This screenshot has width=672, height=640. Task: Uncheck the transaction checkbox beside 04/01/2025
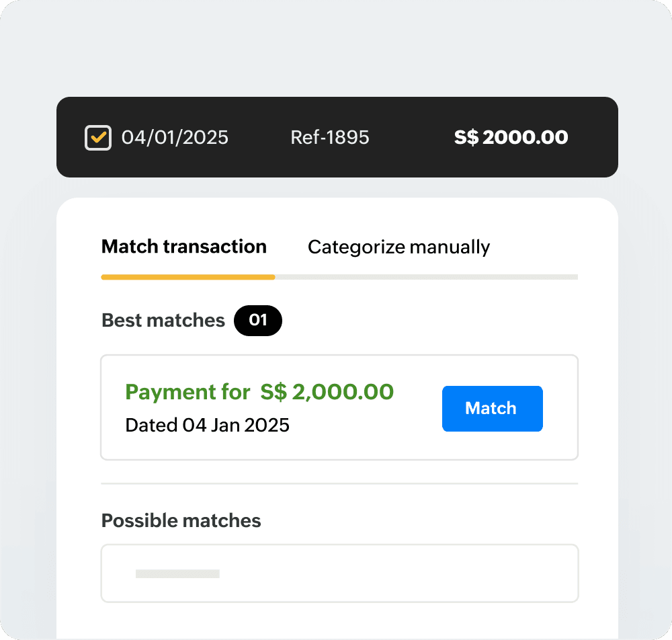pos(98,138)
